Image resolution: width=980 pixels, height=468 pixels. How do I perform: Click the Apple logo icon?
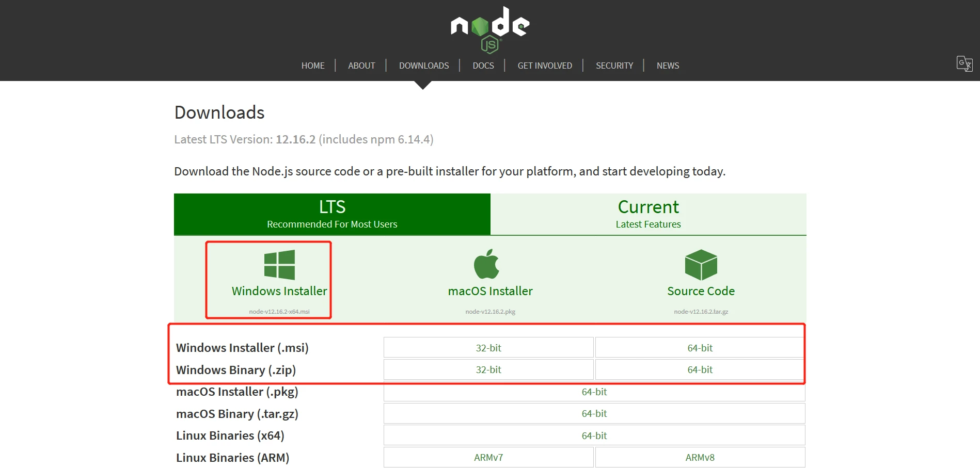[x=487, y=264]
